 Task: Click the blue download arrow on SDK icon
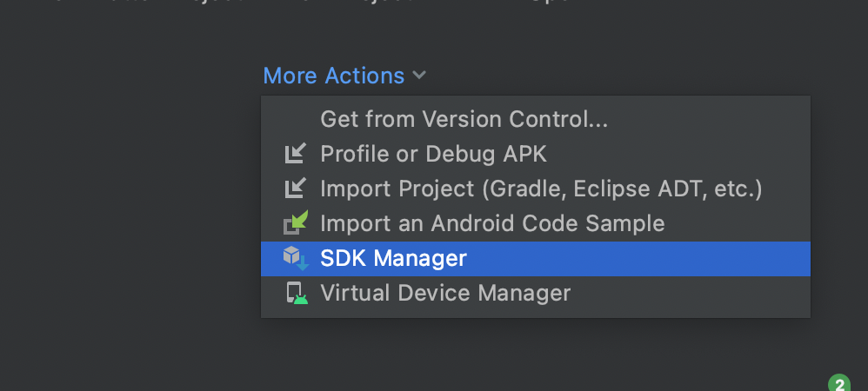[x=303, y=264]
